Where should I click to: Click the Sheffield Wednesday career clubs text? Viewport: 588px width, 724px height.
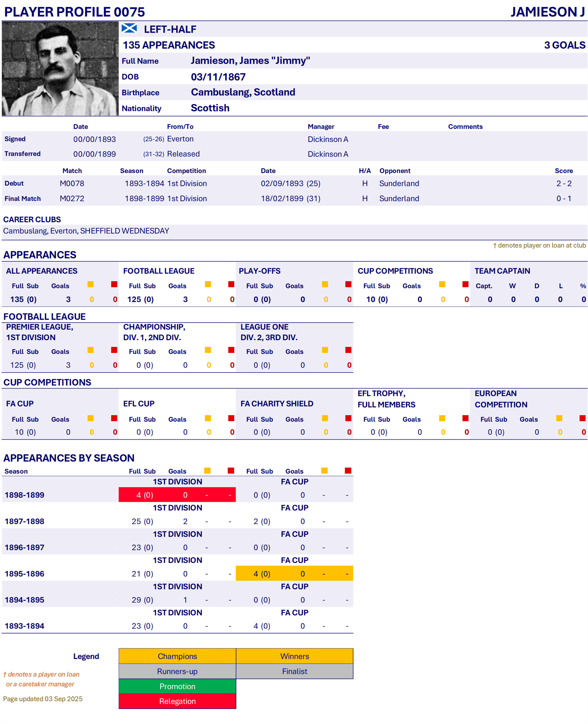(x=124, y=231)
